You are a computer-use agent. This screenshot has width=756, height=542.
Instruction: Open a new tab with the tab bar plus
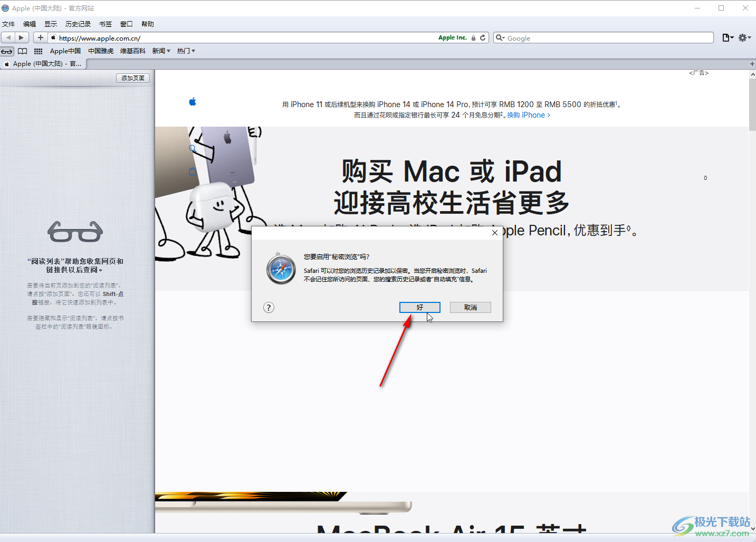[x=752, y=64]
